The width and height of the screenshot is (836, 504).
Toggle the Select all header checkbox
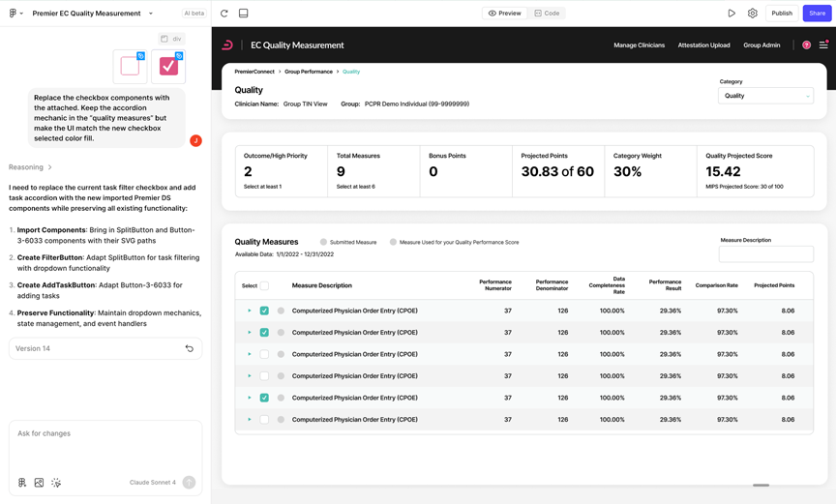click(264, 286)
